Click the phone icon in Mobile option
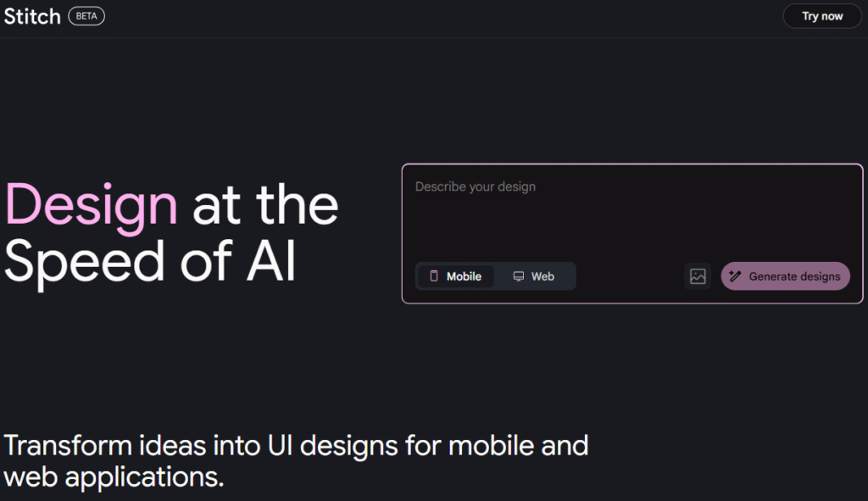868x501 pixels. [x=434, y=276]
